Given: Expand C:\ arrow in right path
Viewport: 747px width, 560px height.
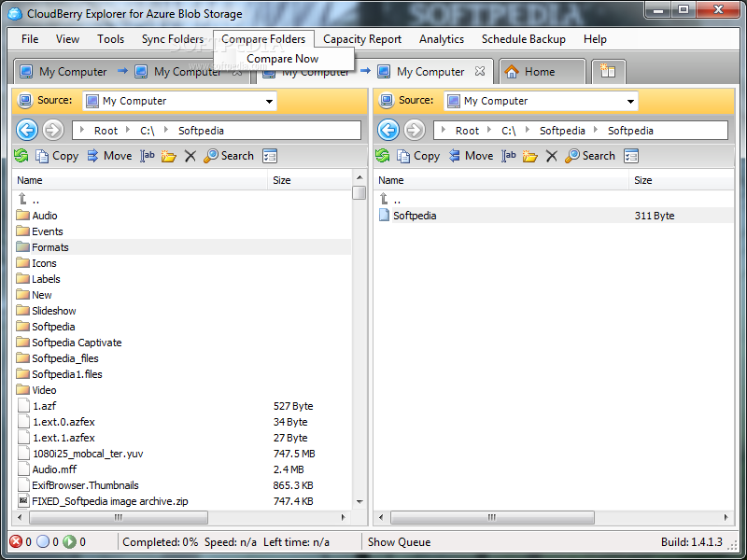Looking at the screenshot, I should [488, 130].
